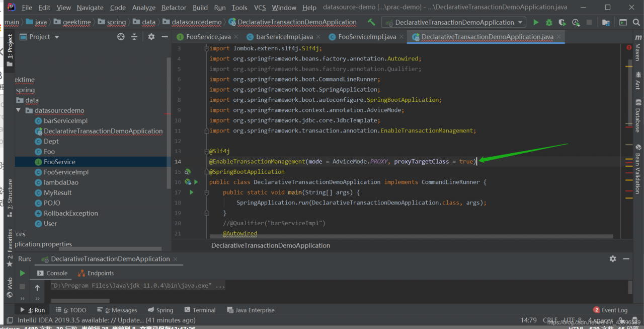Open Project panel settings gear

pyautogui.click(x=151, y=37)
